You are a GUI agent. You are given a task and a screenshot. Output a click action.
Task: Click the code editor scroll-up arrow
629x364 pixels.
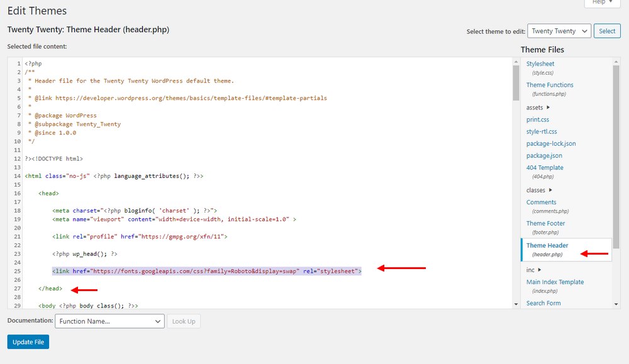(516, 62)
